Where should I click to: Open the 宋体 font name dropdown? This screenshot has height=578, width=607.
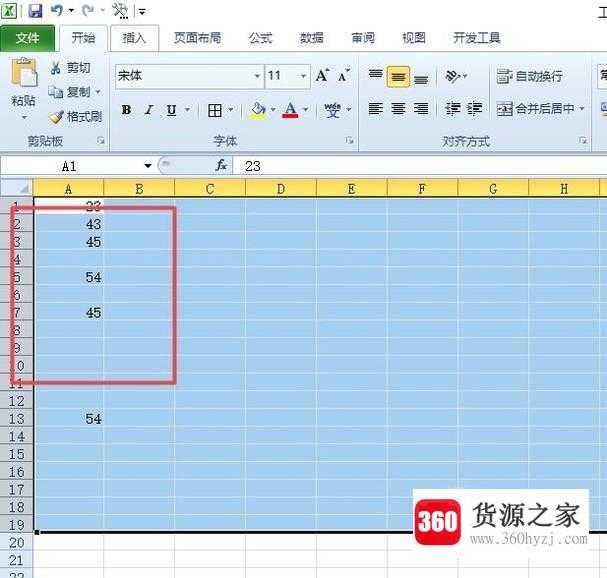coord(257,76)
